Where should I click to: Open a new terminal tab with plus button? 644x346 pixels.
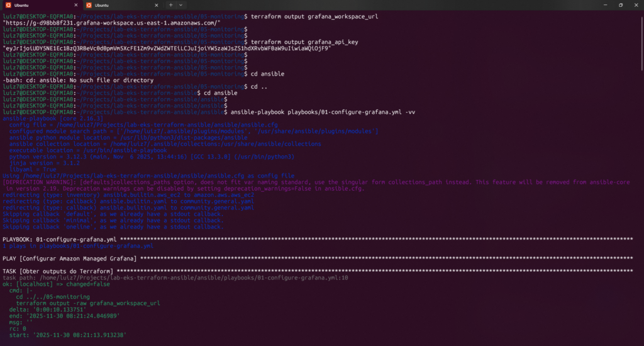tap(171, 5)
